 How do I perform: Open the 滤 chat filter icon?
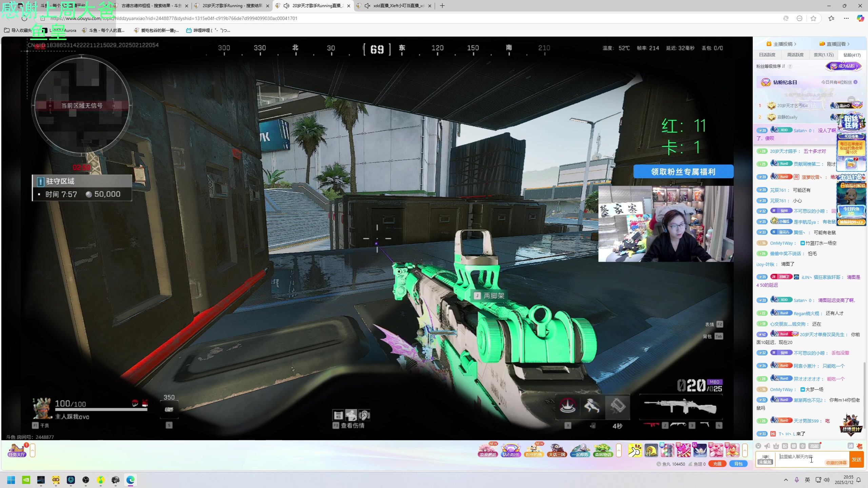coord(850,446)
